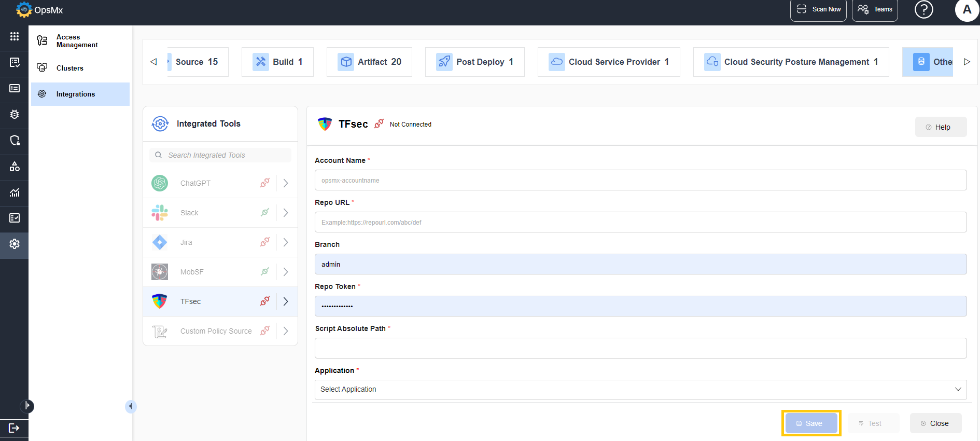Screen dimensions: 980x441
Task: Click the logout icon at sidebar bottom
Action: point(14,428)
